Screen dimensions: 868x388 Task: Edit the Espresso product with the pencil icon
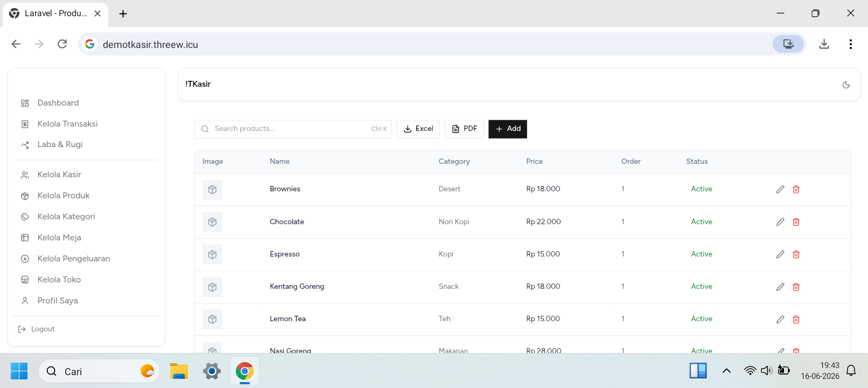pos(780,254)
